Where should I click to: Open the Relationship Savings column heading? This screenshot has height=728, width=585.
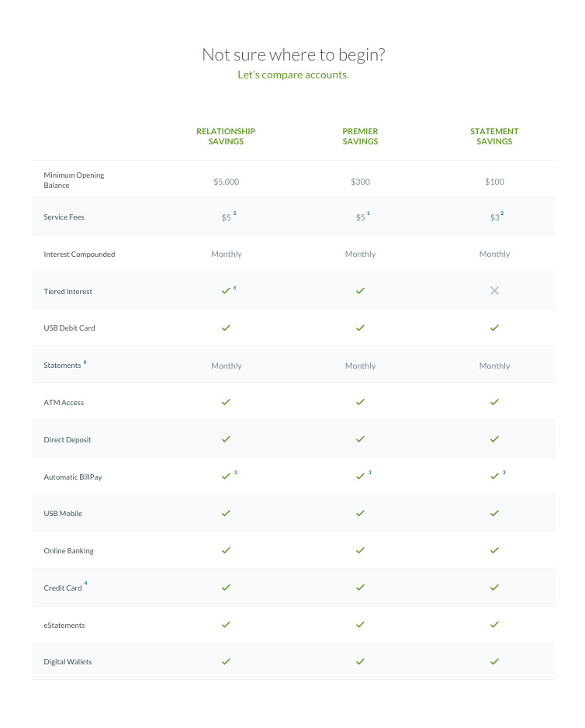click(226, 137)
